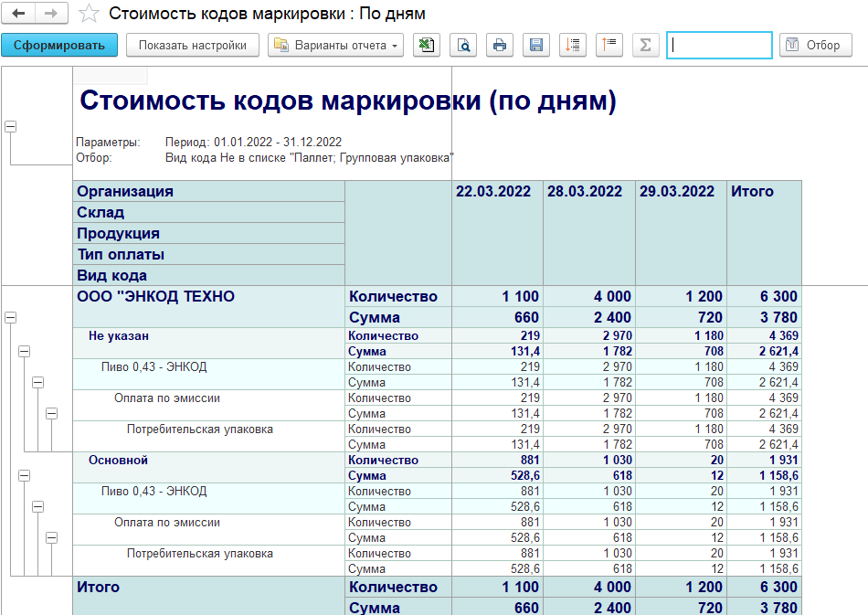
Task: Open the Варианты отчета dropdown
Action: pyautogui.click(x=336, y=45)
